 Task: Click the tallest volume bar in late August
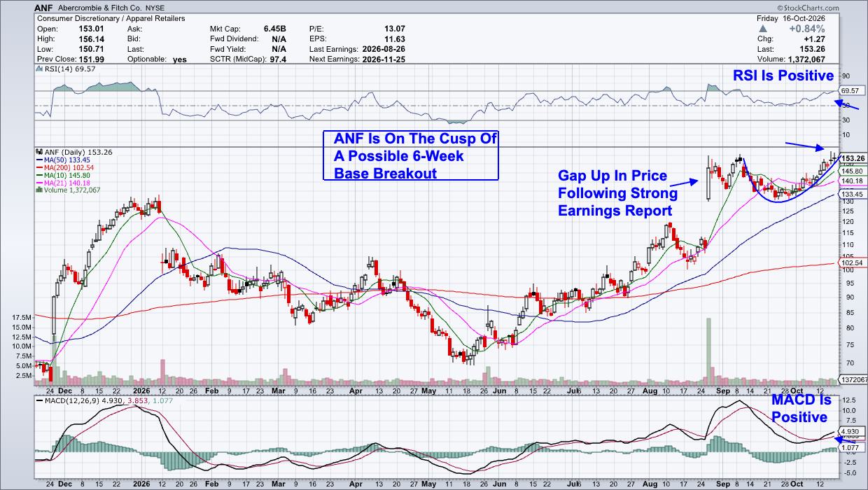[x=708, y=351]
